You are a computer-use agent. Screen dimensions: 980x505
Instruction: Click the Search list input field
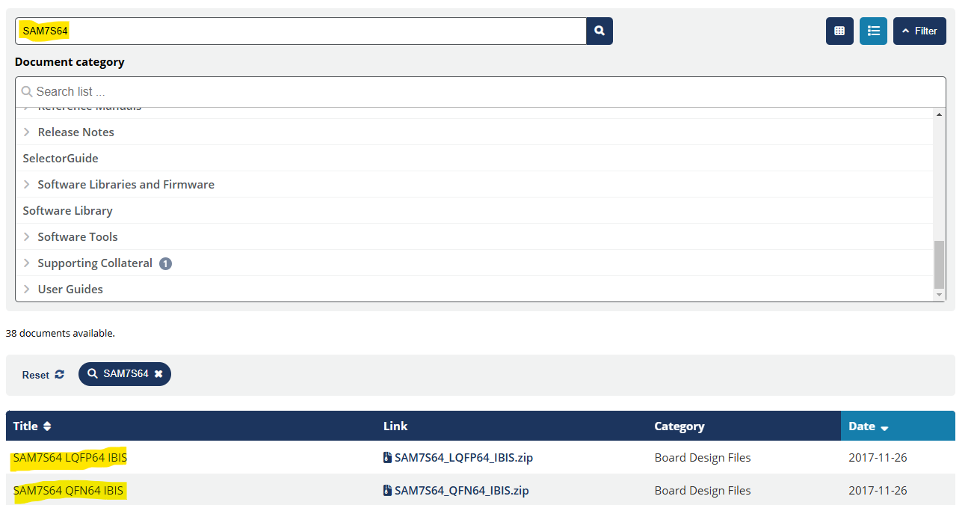pos(478,92)
